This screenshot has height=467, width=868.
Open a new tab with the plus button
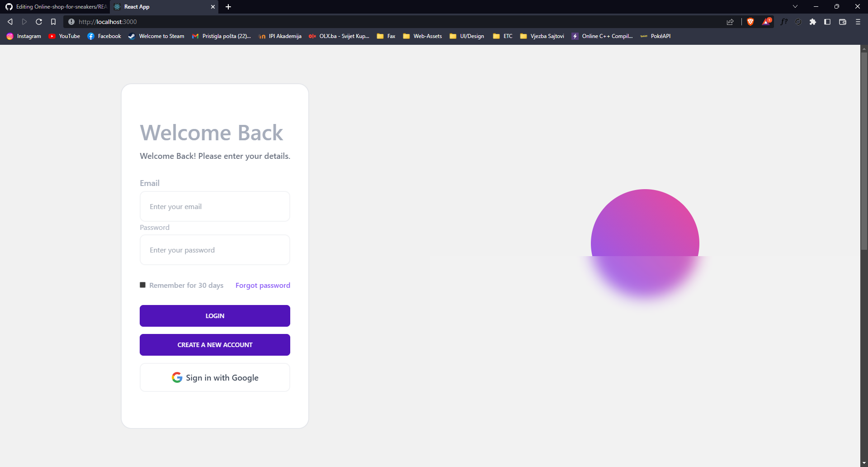pyautogui.click(x=228, y=7)
